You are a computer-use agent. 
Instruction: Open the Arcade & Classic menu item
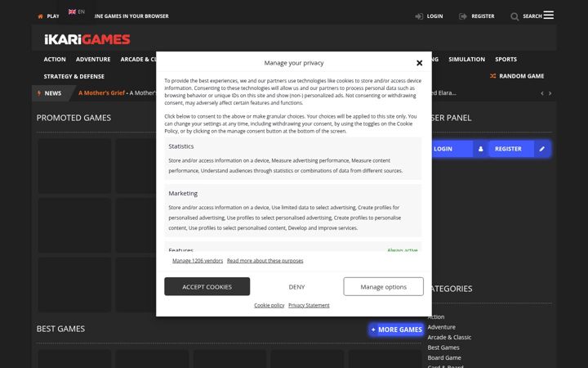[x=138, y=59]
